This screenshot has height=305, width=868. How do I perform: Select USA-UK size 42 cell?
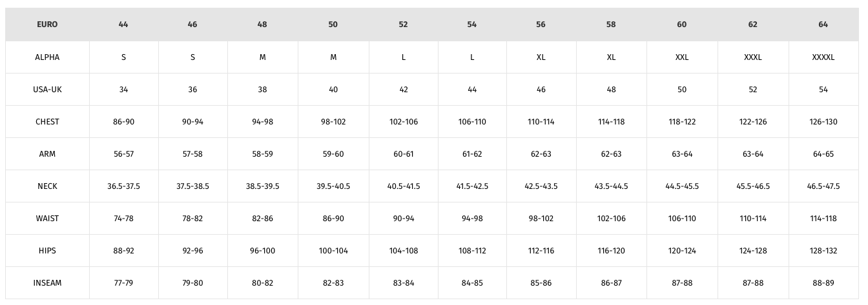click(404, 90)
